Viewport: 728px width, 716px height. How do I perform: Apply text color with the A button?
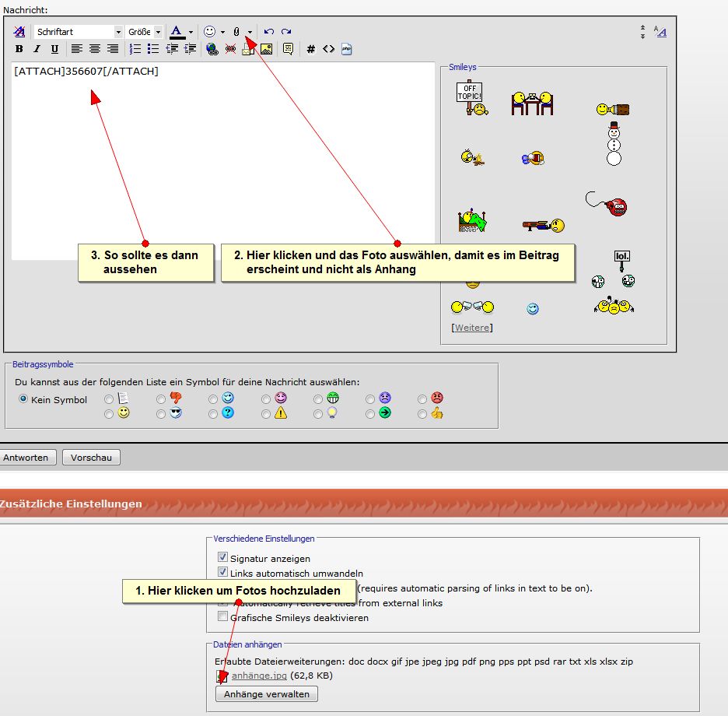177,32
